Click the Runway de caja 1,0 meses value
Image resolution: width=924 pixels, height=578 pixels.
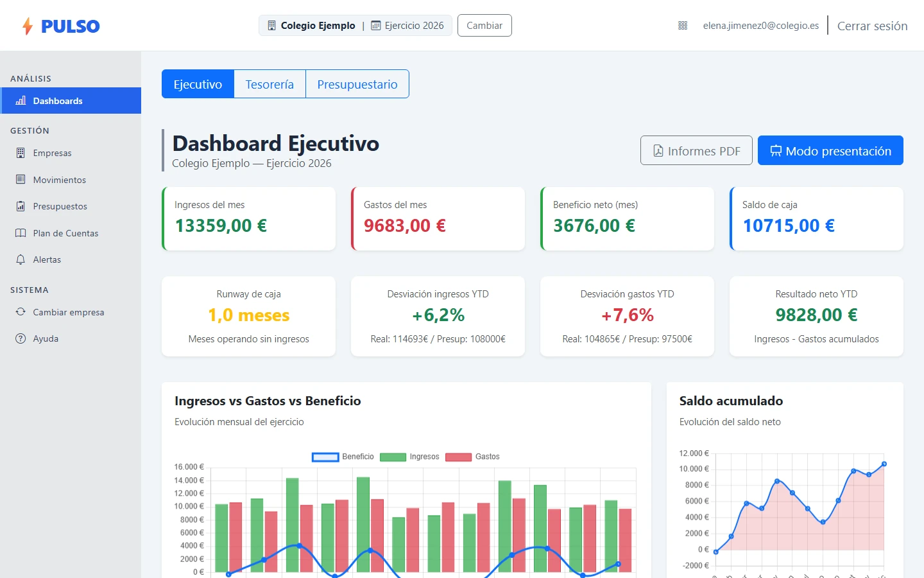[x=249, y=315]
